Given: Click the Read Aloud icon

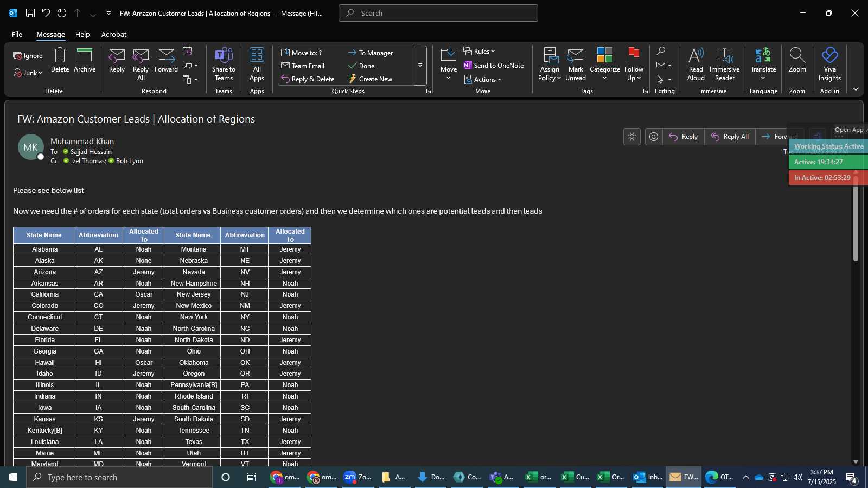Looking at the screenshot, I should coord(696,64).
